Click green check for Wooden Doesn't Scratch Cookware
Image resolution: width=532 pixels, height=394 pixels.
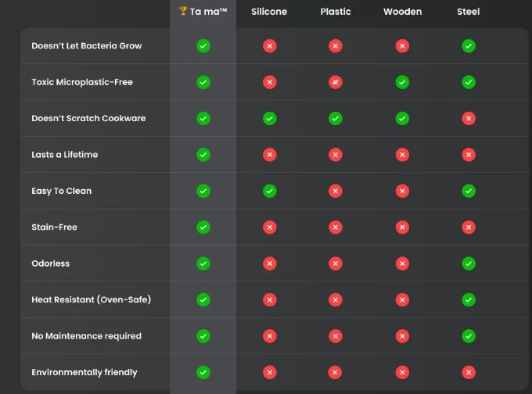pos(402,118)
